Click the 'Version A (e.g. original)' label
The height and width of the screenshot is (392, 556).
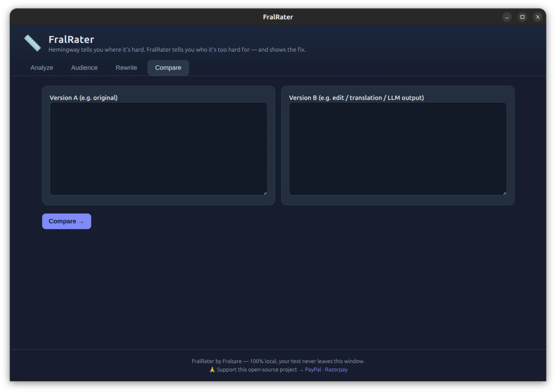point(84,98)
